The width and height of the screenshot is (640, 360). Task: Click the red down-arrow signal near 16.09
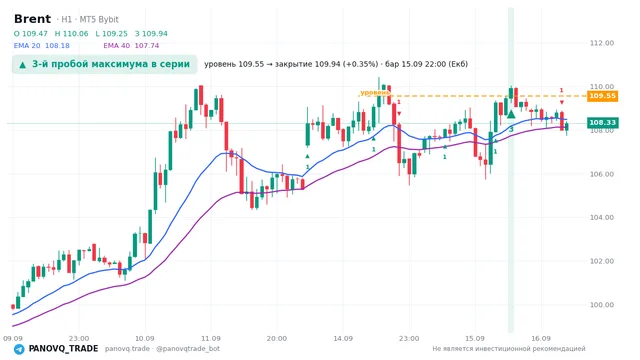pos(562,102)
